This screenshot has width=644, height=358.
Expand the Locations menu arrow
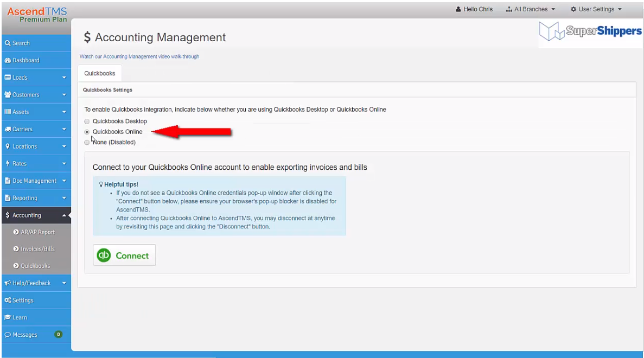[64, 146]
